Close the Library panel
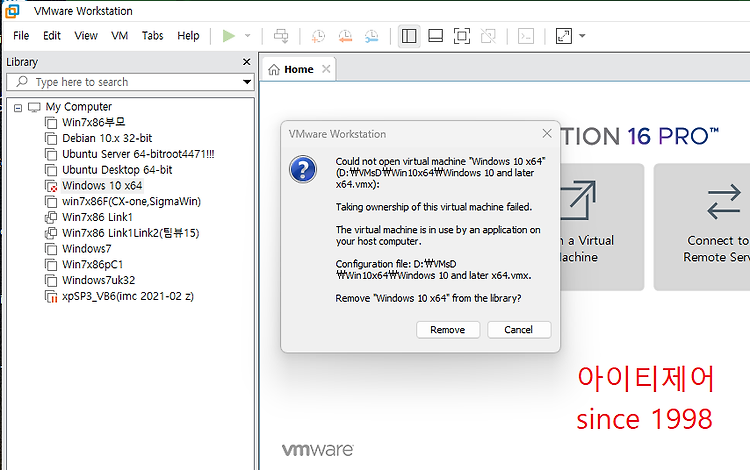Image resolution: width=750 pixels, height=470 pixels. pyautogui.click(x=246, y=62)
